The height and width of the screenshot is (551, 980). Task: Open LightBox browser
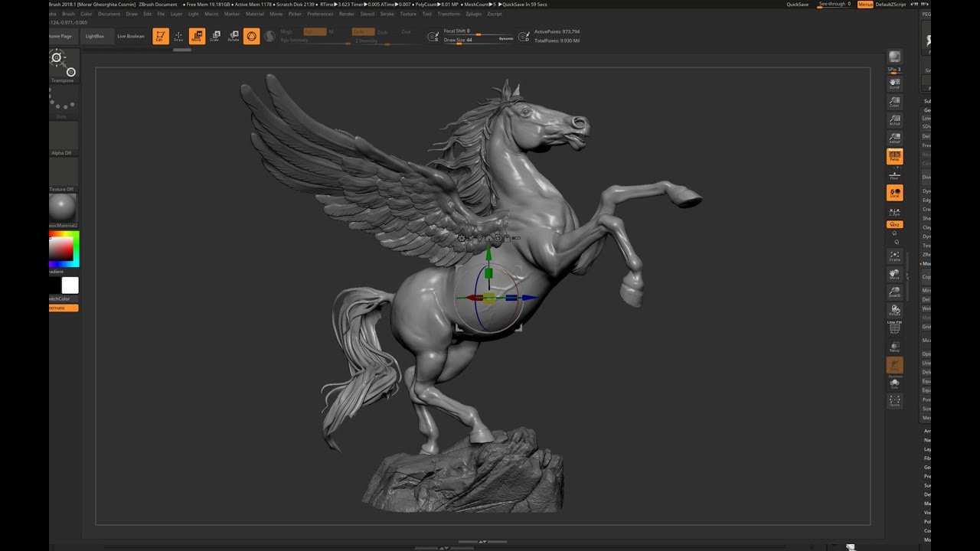(95, 36)
